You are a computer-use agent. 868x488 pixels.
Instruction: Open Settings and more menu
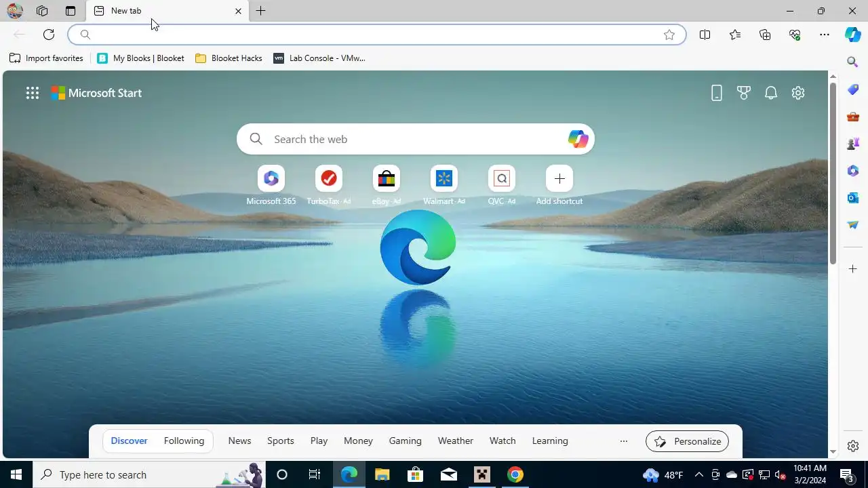(825, 35)
